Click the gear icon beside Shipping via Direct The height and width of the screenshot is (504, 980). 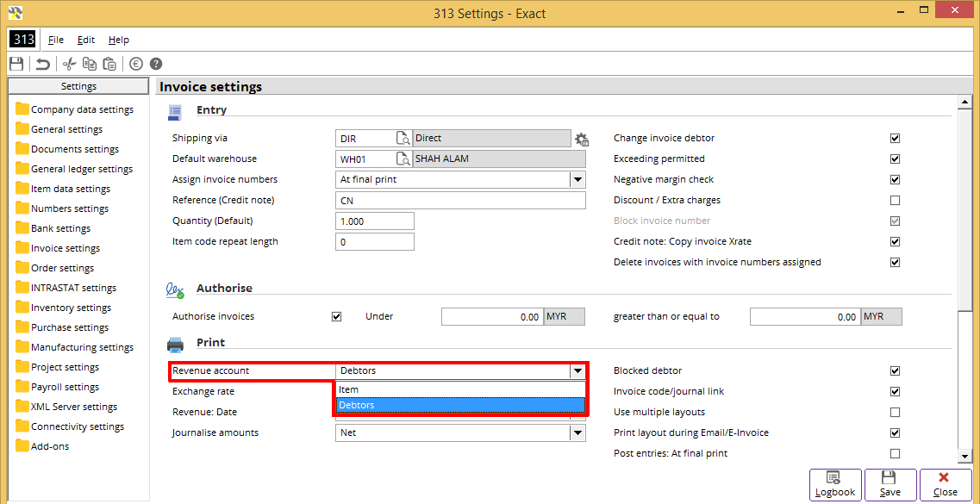tap(582, 139)
